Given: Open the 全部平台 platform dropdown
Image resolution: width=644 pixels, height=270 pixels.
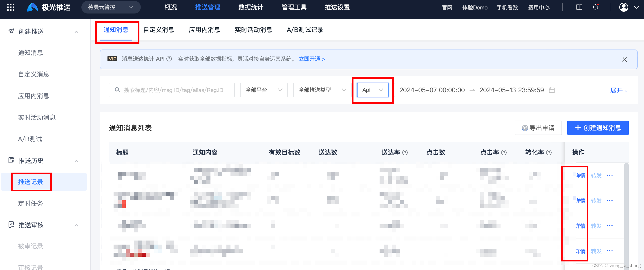Looking at the screenshot, I should point(264,90).
